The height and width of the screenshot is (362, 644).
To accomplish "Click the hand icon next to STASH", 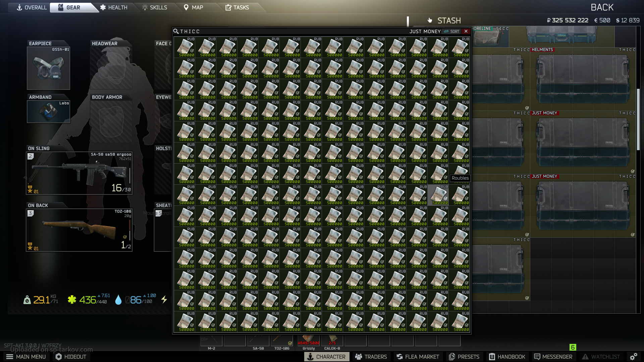I will pyautogui.click(x=430, y=20).
